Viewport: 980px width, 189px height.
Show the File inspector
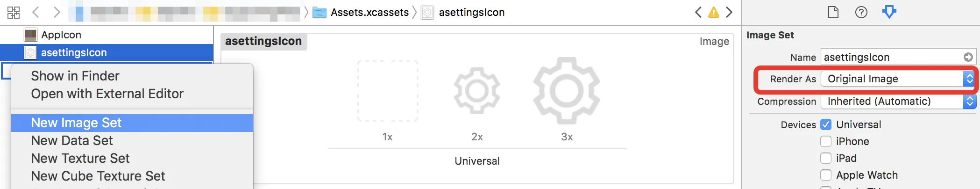tap(833, 12)
